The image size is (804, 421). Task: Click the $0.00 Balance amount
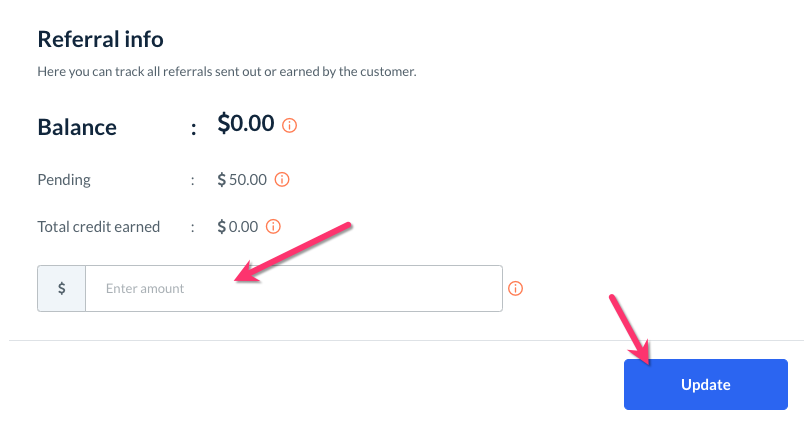pos(245,124)
